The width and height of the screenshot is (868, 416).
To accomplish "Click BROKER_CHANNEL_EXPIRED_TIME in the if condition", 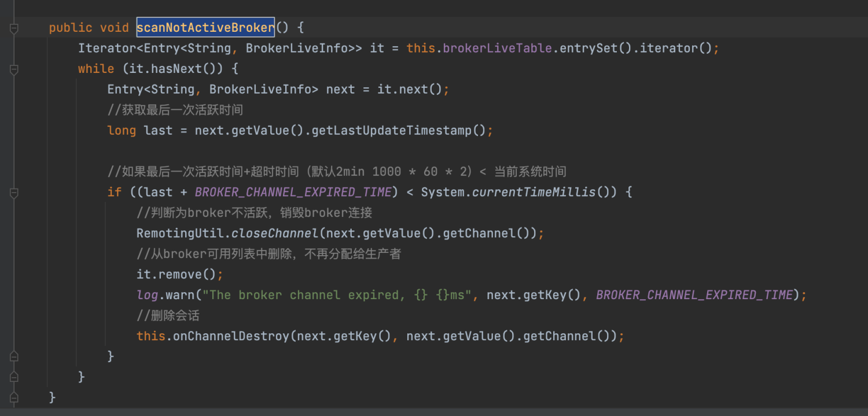I will (293, 192).
